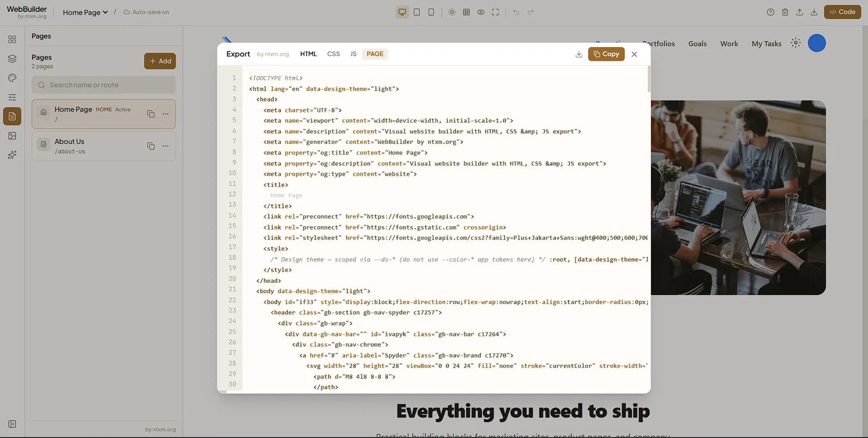Open more options for About Us

tap(165, 146)
